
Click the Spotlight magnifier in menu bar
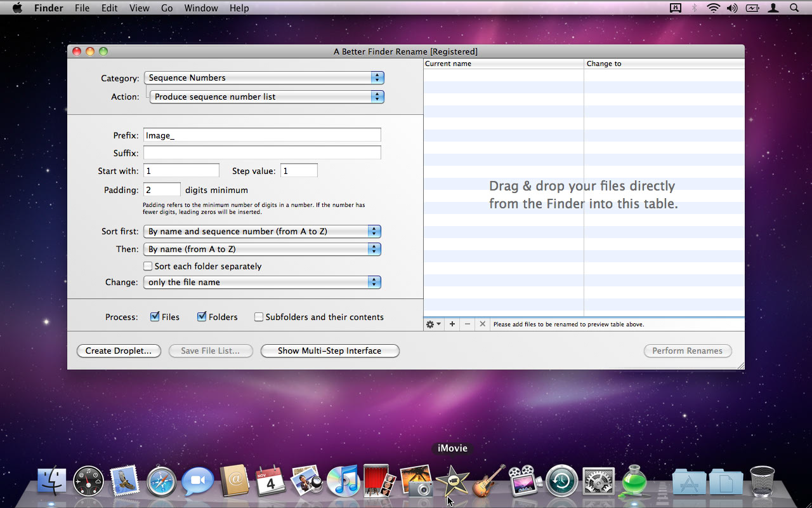[794, 8]
